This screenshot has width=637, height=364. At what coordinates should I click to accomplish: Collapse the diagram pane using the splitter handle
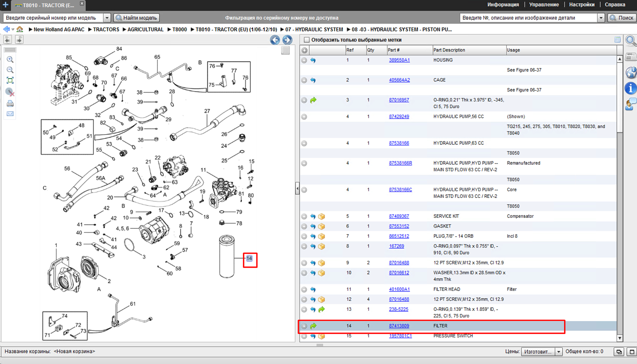(297, 188)
